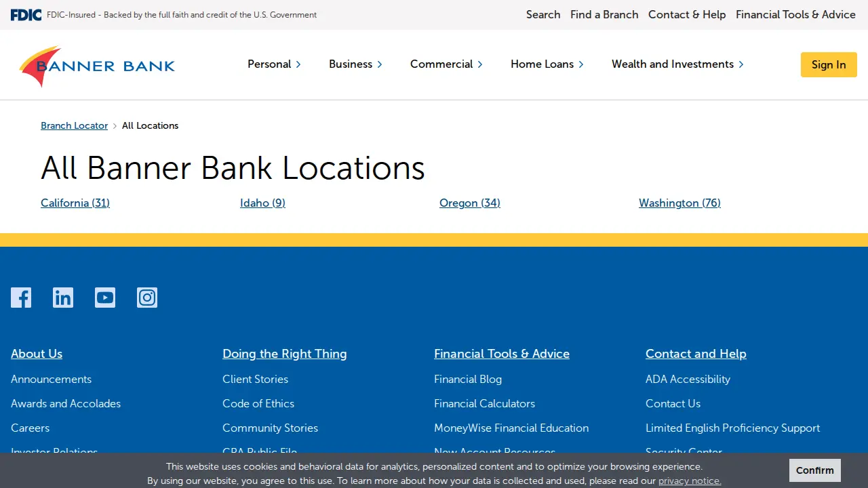Viewport: 868px width, 488px height.
Task: Open the LinkedIn social icon
Action: pos(63,298)
